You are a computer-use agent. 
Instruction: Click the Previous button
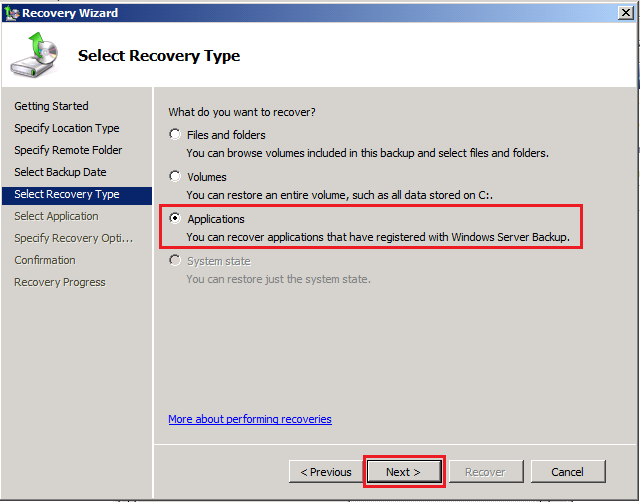point(325,471)
